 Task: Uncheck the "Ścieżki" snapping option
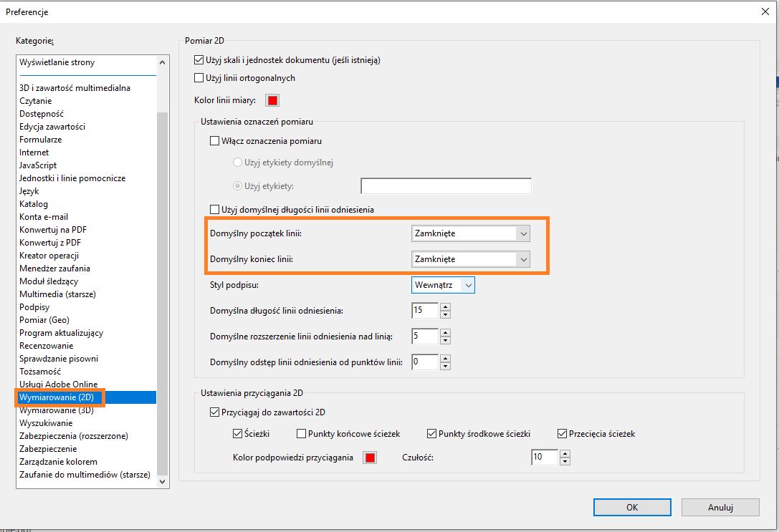click(x=236, y=433)
